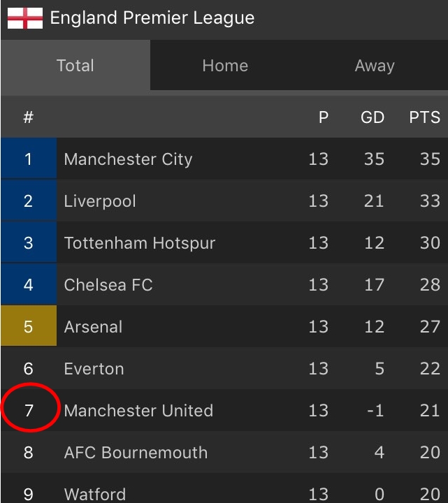Switch to the Home tab
The image size is (448, 503).
click(225, 66)
